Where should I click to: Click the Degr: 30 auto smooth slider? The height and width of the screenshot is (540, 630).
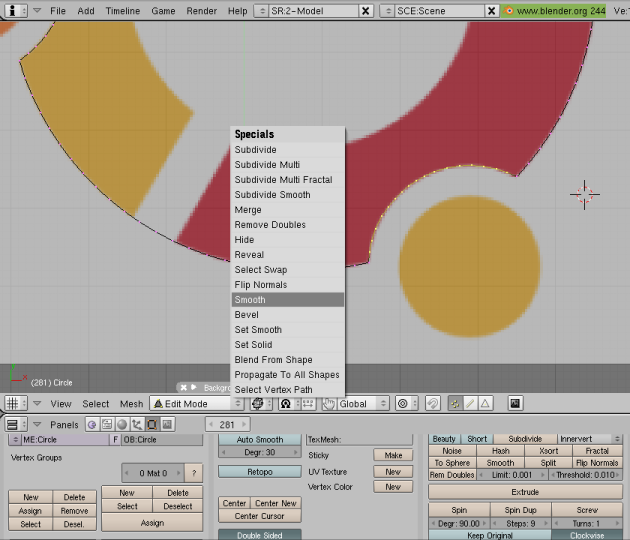260,452
